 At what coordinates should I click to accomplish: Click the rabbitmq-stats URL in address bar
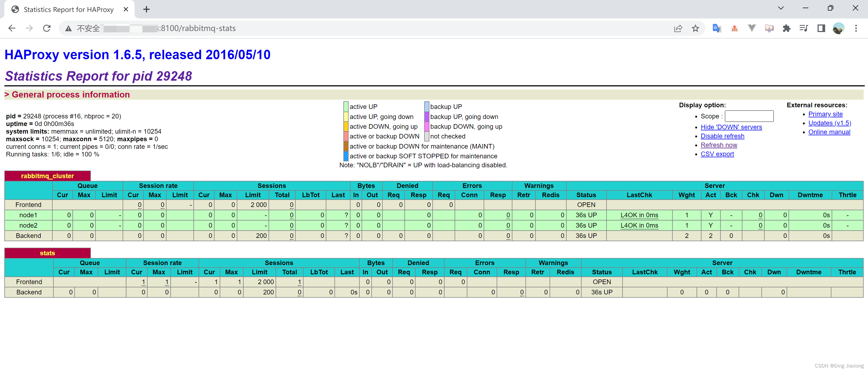pyautogui.click(x=194, y=28)
